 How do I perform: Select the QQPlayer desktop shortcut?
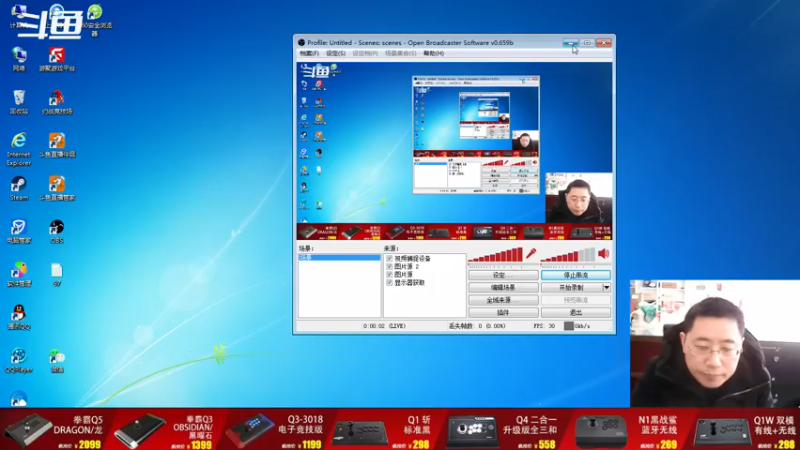click(19, 360)
